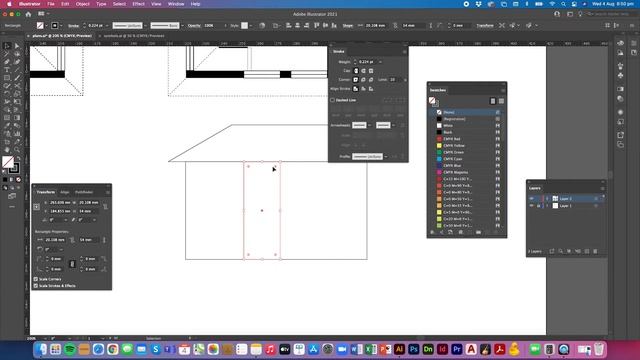Enable the Dashed Line checkbox
Image resolution: width=640 pixels, height=360 pixels.
(333, 100)
